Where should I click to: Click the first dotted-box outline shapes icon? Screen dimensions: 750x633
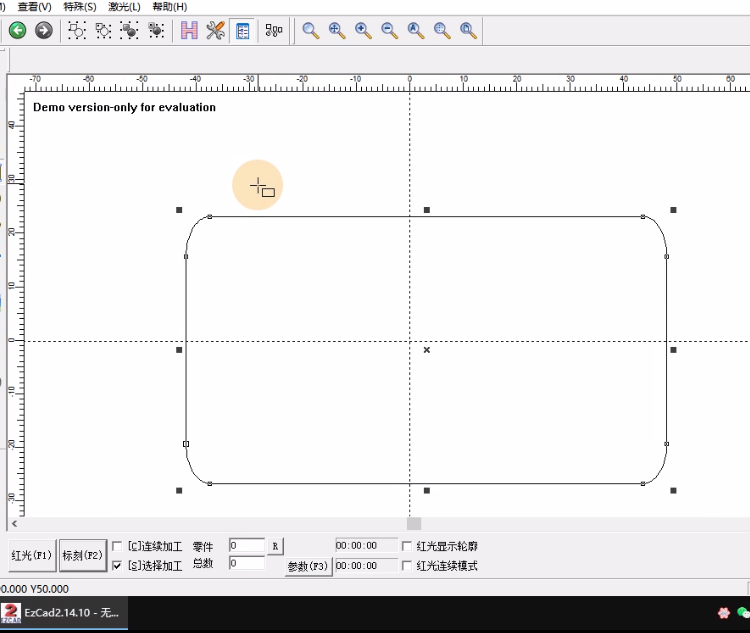77,31
